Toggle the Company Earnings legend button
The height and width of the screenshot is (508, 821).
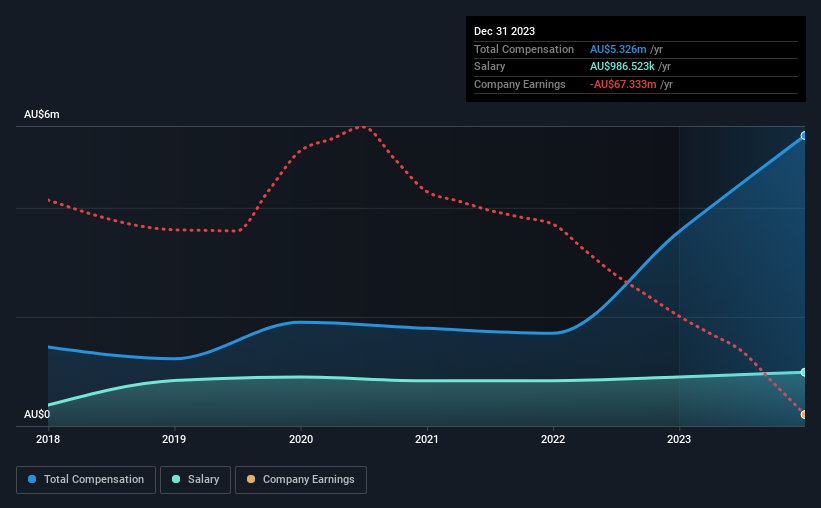point(301,480)
